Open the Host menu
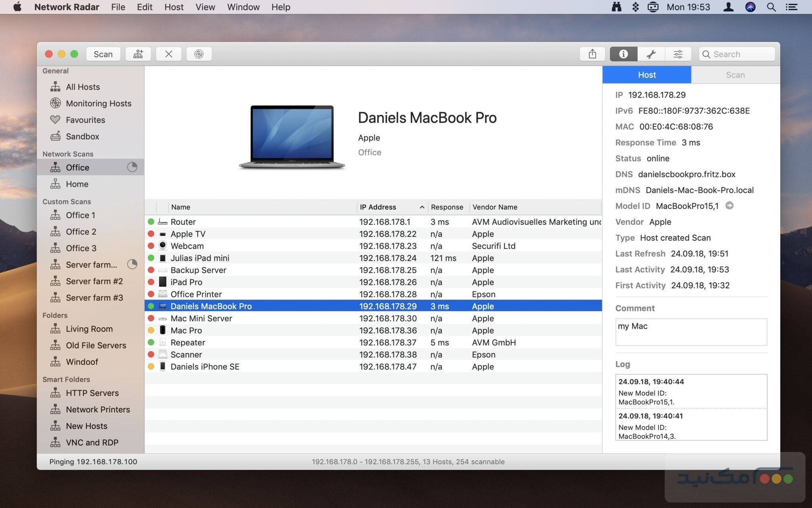 pyautogui.click(x=174, y=7)
